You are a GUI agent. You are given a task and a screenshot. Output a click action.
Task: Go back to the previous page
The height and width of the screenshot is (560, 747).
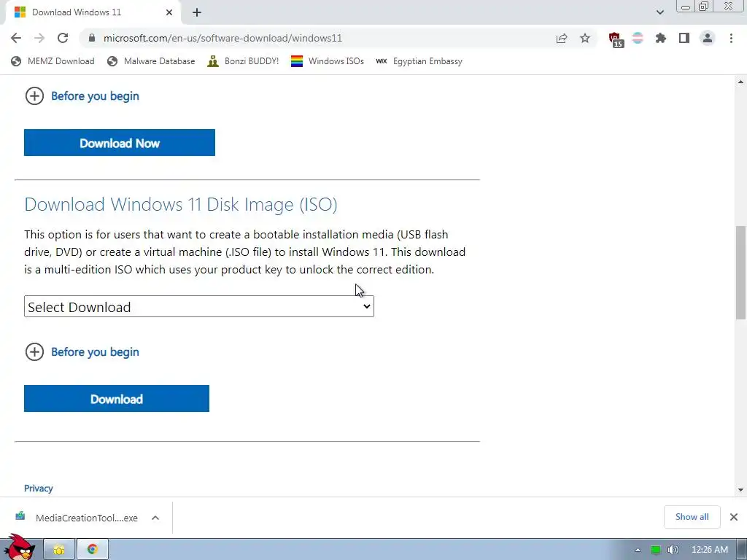point(16,38)
